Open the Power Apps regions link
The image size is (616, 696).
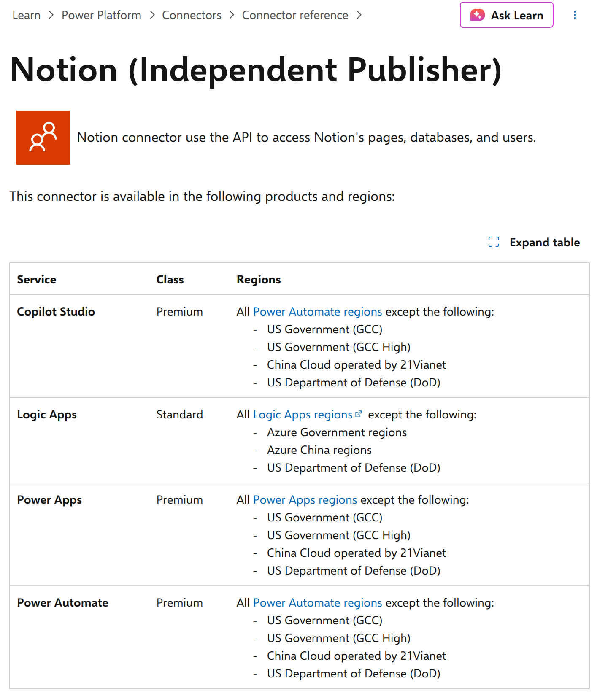tap(305, 500)
